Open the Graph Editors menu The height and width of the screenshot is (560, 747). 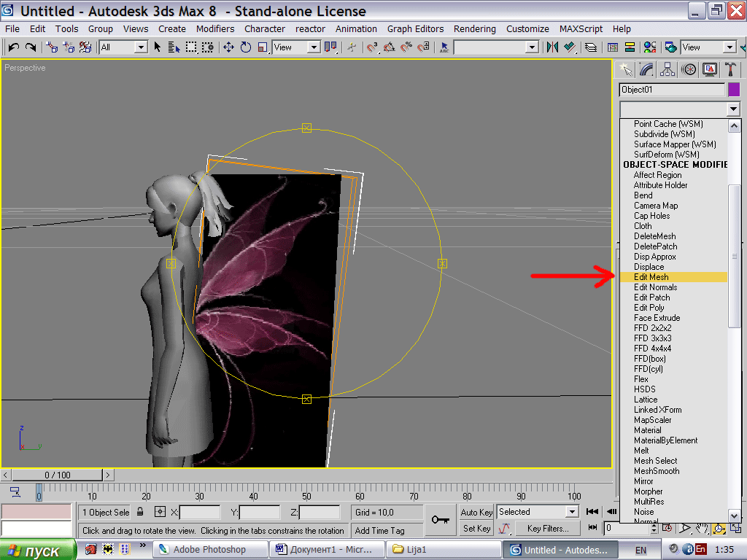click(415, 29)
